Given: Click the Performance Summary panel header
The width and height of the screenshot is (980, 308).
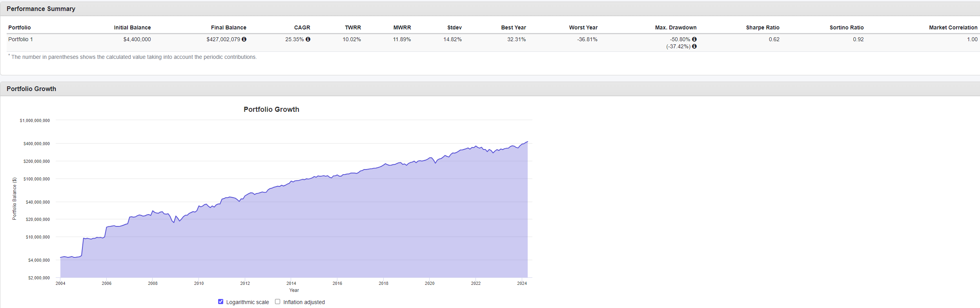Looking at the screenshot, I should 41,9.
